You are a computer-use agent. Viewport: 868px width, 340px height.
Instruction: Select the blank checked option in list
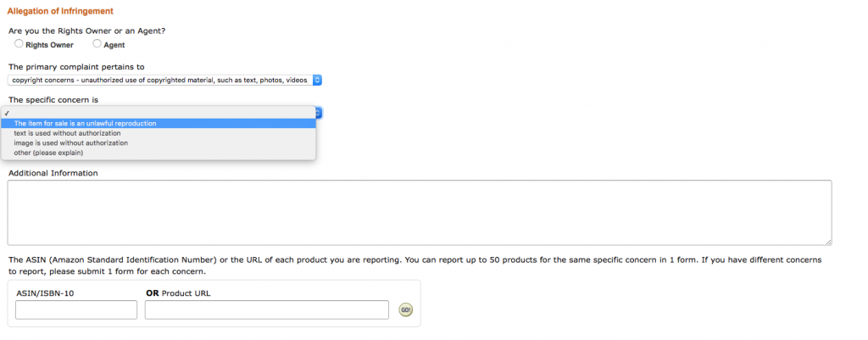[x=159, y=113]
